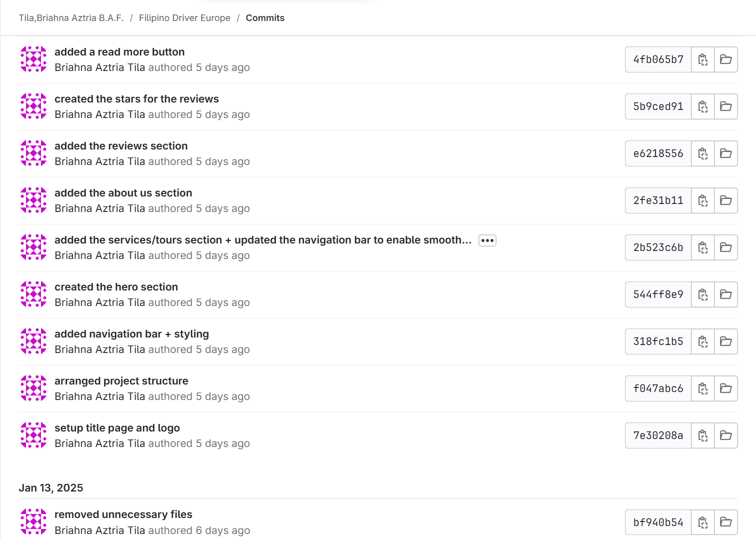The height and width of the screenshot is (540, 756).
Task: Browse files at commit f047abc6
Action: click(x=725, y=388)
